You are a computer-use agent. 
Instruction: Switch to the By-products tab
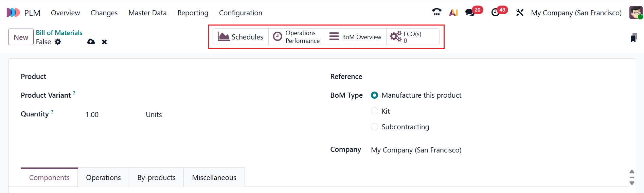pyautogui.click(x=156, y=177)
